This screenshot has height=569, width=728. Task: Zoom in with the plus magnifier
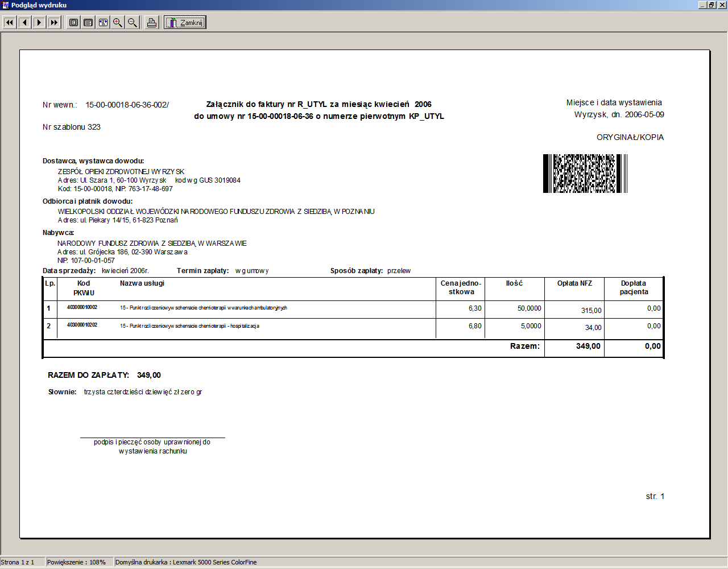tap(118, 23)
